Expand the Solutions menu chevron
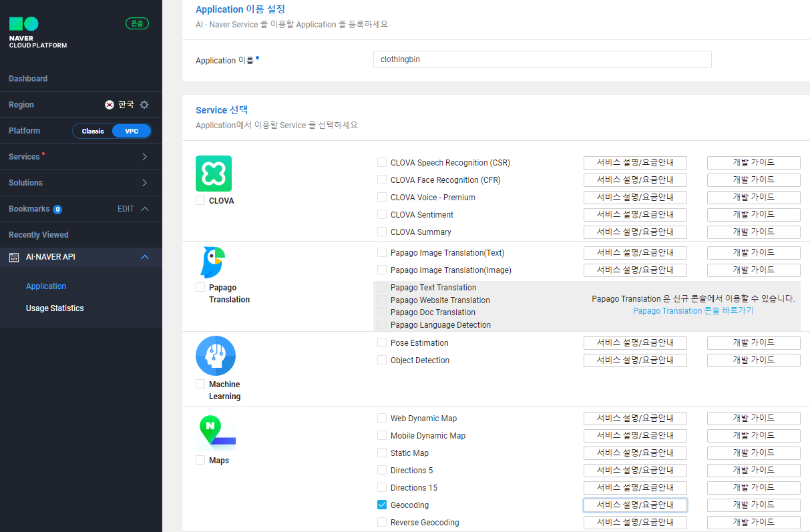Screen dimensions: 810x532 tap(145, 183)
